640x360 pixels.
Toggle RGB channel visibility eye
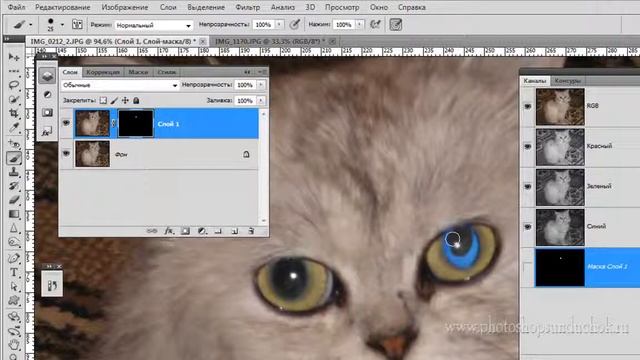click(528, 106)
